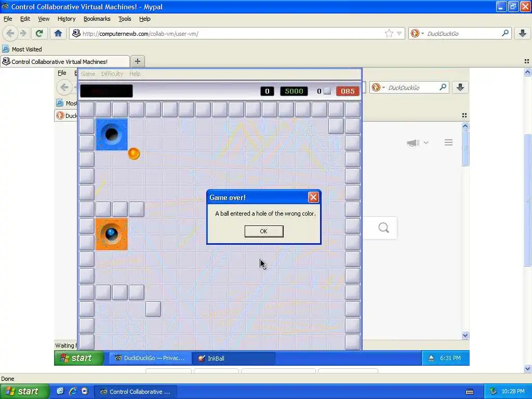Click the on-screen keyboard tray icon
Image resolution: width=532 pixels, height=399 pixels.
click(470, 392)
